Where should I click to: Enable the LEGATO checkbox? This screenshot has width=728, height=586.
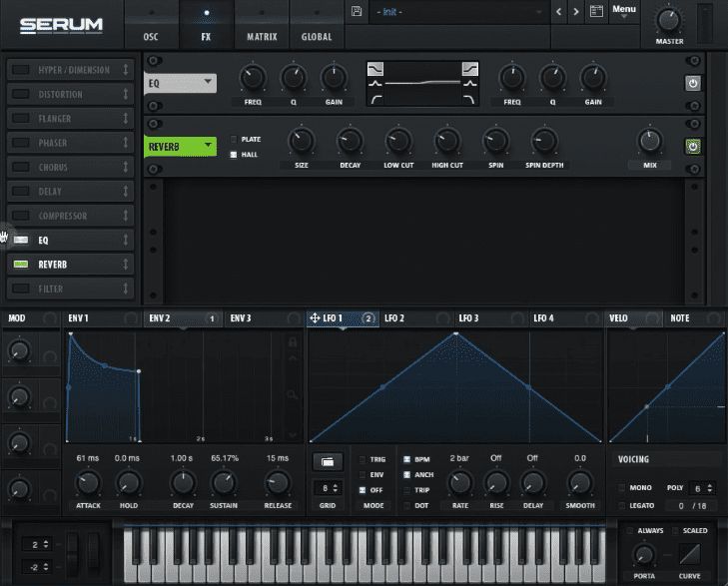point(621,505)
